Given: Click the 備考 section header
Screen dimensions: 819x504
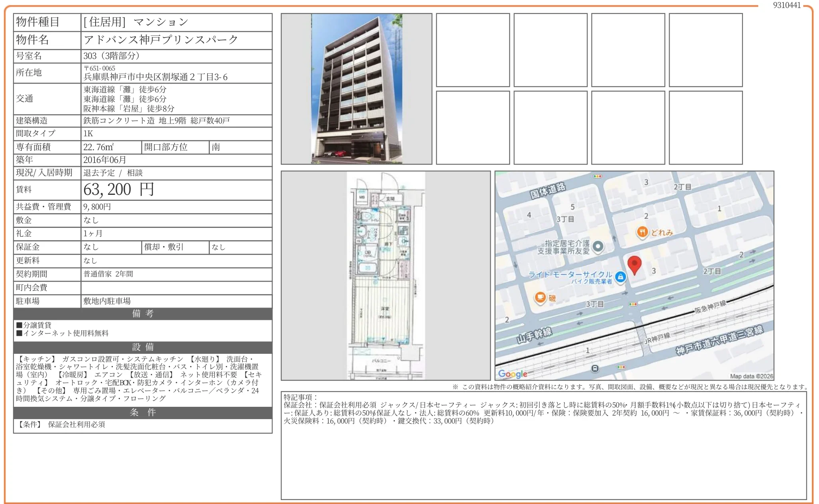Looking at the screenshot, I should tap(143, 314).
